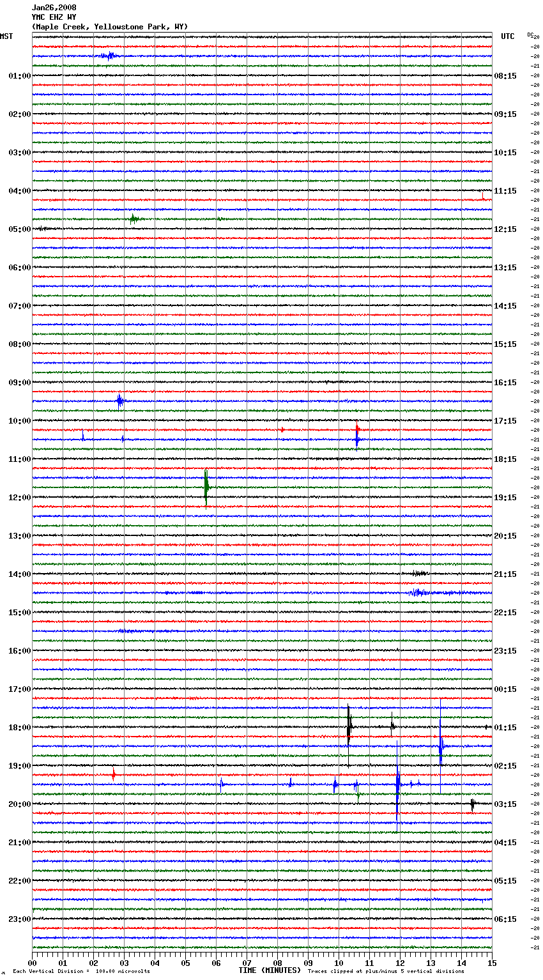Viewport: 543px width, 980px height.
Task: Click the red spike just below the 19:00 trace
Action: pos(114,775)
